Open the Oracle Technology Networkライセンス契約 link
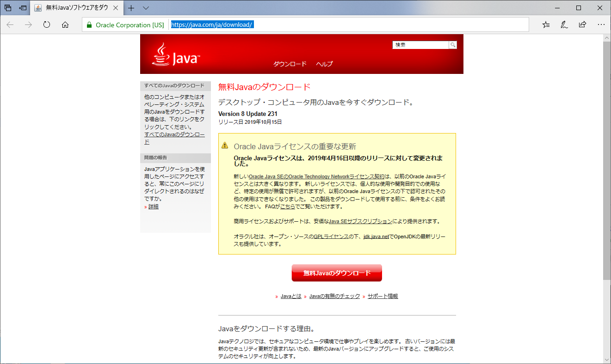 coord(317,176)
